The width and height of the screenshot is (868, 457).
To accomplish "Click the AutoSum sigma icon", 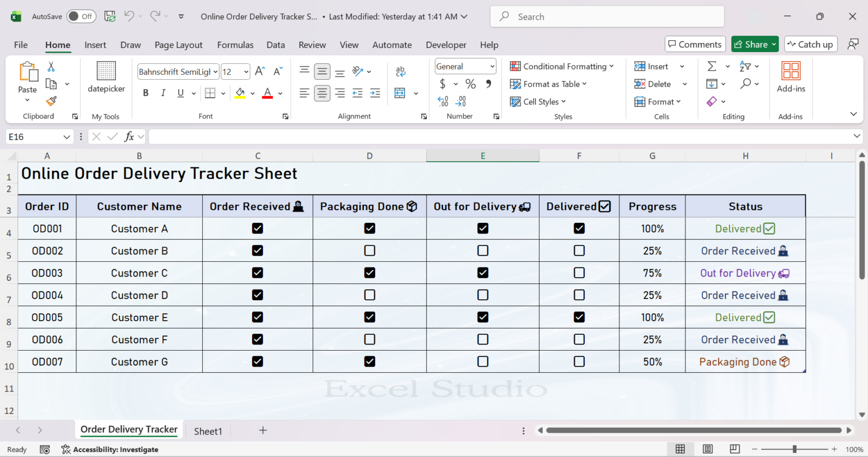I will 712,66.
